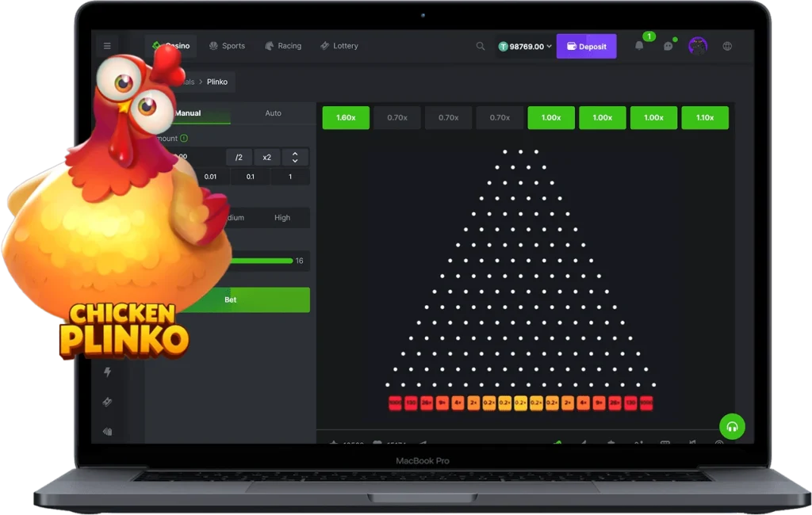Screen dimensions: 812x515
Task: Click the rows slider bar
Action: (x=262, y=261)
